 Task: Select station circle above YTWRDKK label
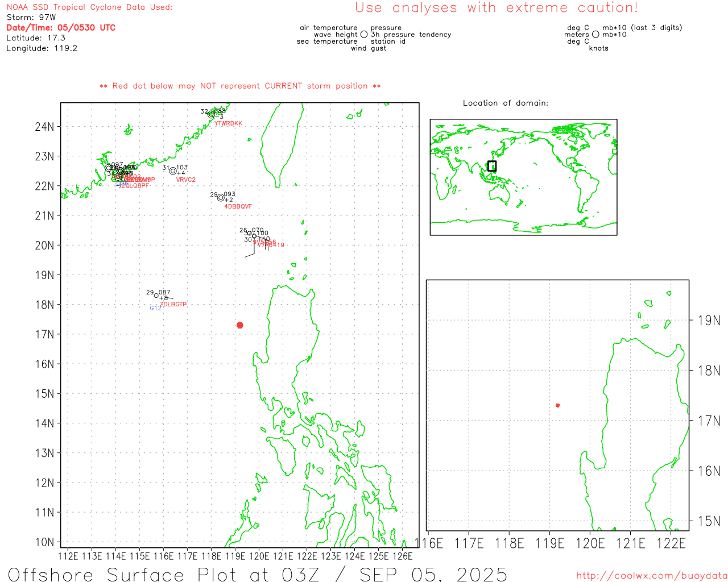point(211,114)
